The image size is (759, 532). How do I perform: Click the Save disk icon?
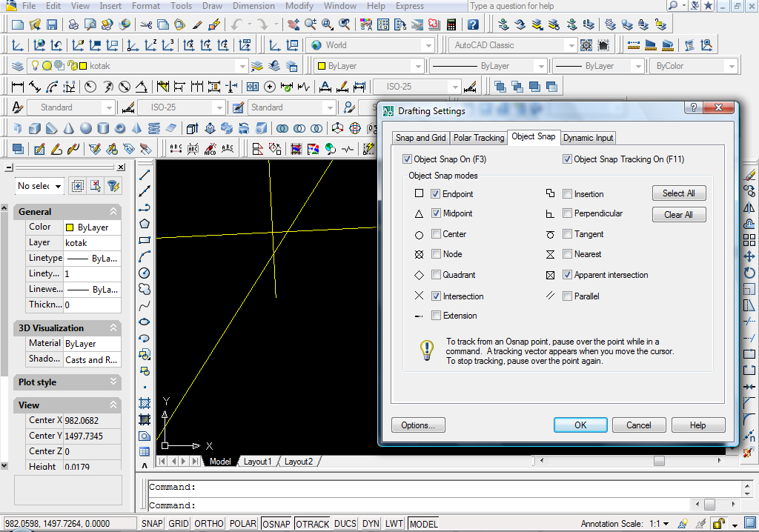pos(52,24)
